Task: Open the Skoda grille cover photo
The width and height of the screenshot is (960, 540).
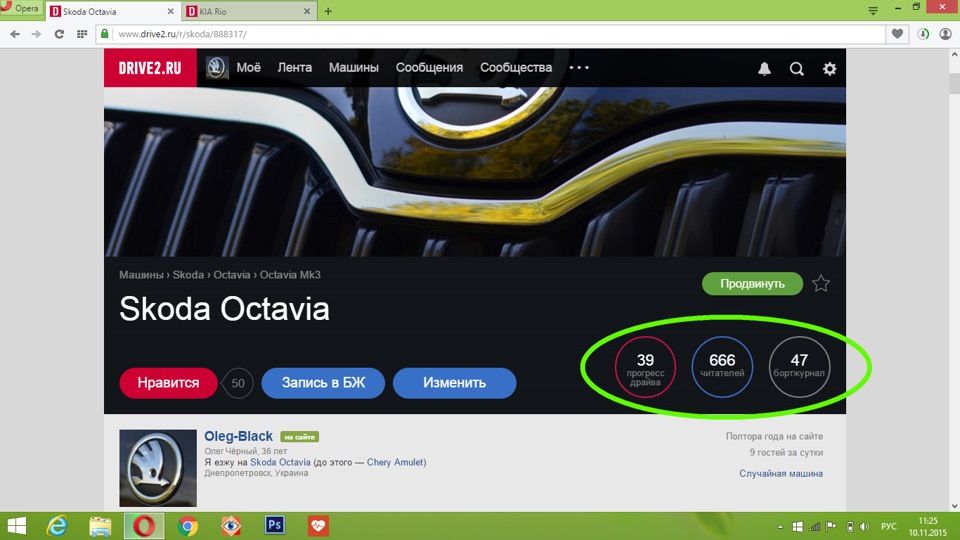Action: click(475, 171)
